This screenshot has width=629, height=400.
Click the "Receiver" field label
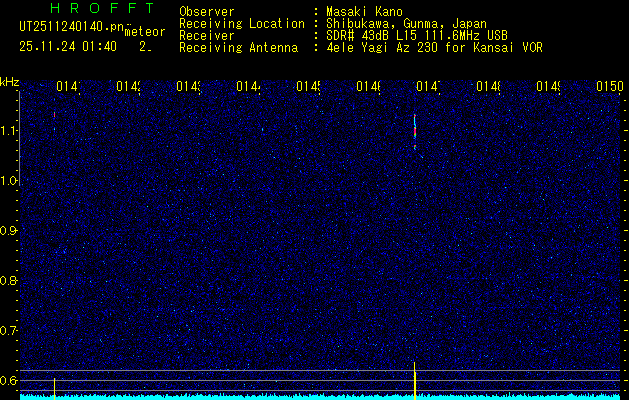click(x=207, y=36)
